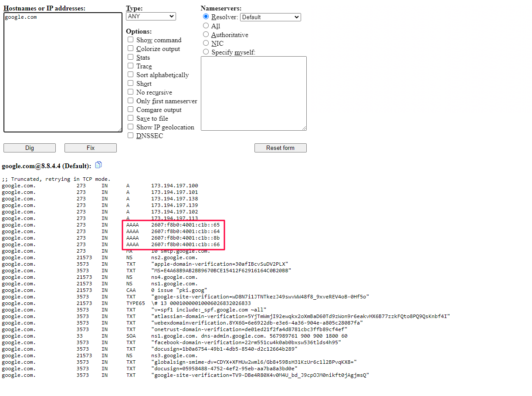Viewport: 532px width, 396px height.
Task: Enable the Show command checkbox
Action: [130, 40]
